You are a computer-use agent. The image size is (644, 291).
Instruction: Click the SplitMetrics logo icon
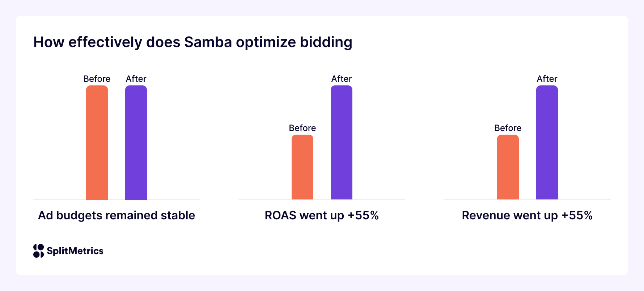[38, 251]
